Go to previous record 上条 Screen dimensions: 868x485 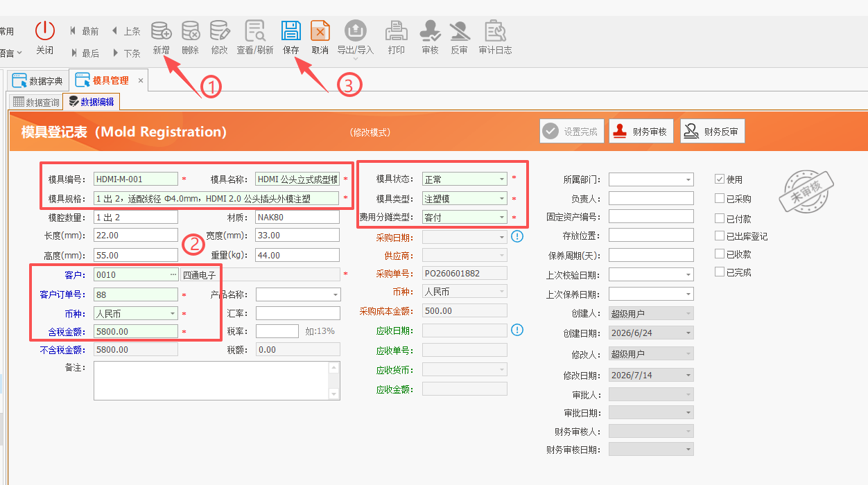tap(126, 31)
